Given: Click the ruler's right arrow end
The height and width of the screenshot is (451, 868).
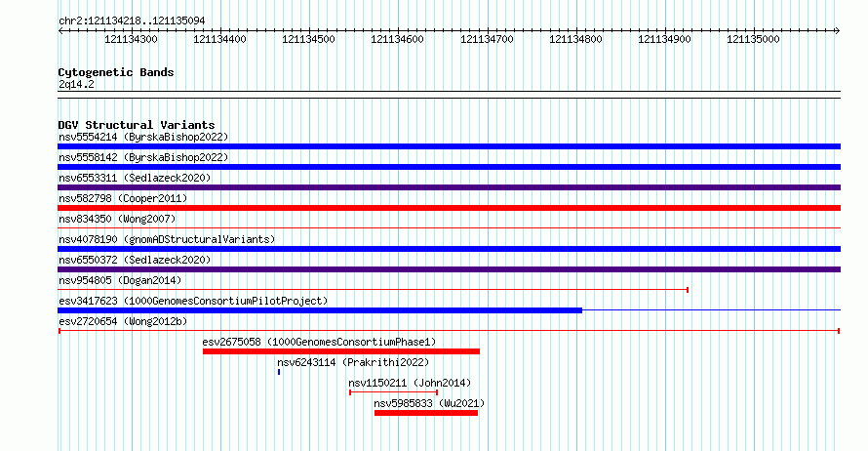Looking at the screenshot, I should point(837,31).
